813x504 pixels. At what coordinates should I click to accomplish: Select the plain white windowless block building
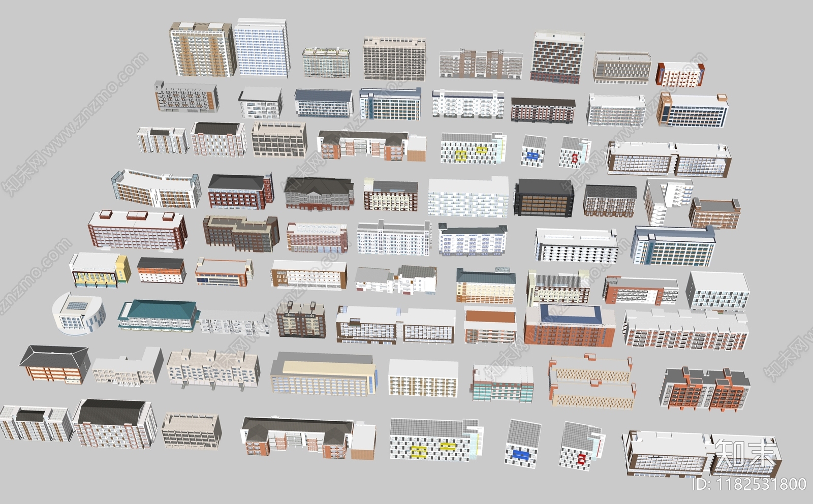[x=468, y=197]
